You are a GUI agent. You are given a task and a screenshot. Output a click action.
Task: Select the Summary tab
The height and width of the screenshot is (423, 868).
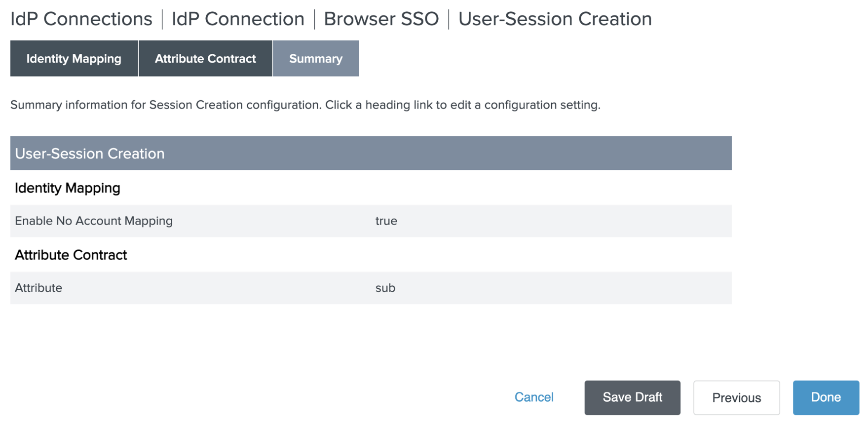315,59
